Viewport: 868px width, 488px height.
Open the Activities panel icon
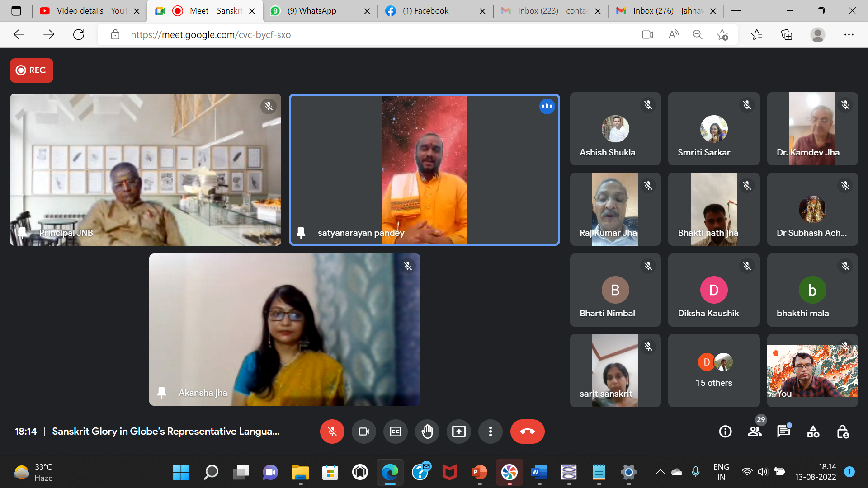(x=813, y=432)
